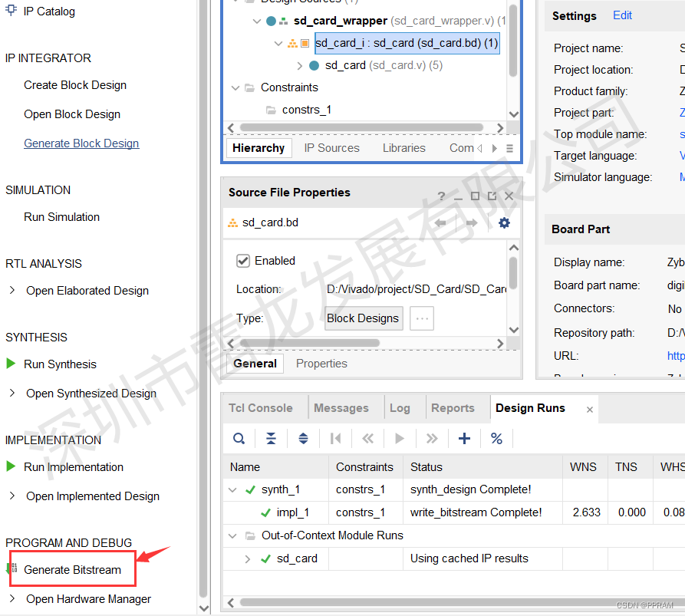Click Create Block Design
This screenshot has height=616, width=685.
75,85
